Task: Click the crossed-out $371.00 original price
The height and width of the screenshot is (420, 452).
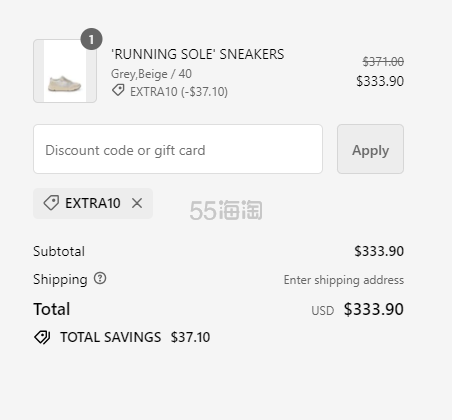Action: [383, 62]
